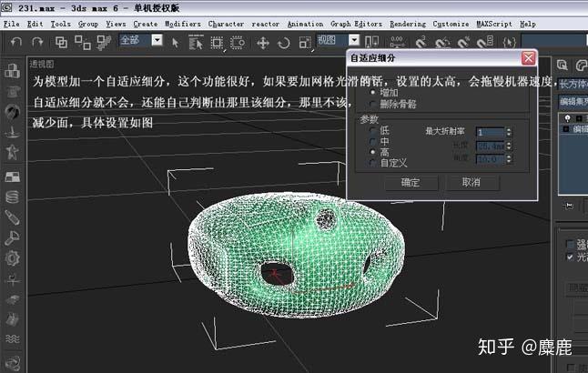
Task: Toggle the Percent Snap magnet icon
Action: click(x=464, y=42)
